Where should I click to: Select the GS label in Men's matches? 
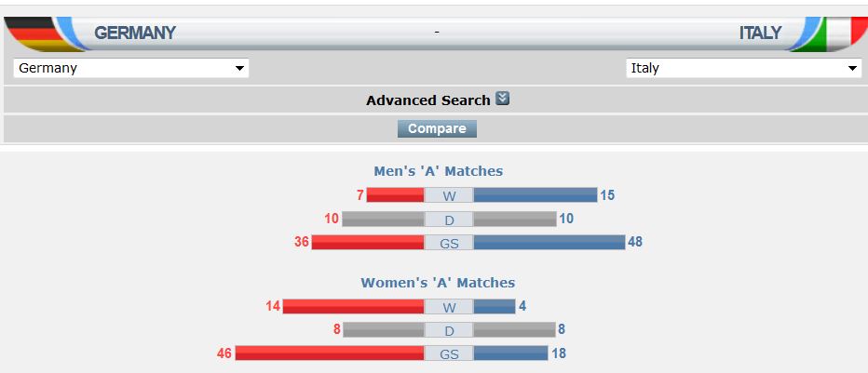click(x=449, y=243)
